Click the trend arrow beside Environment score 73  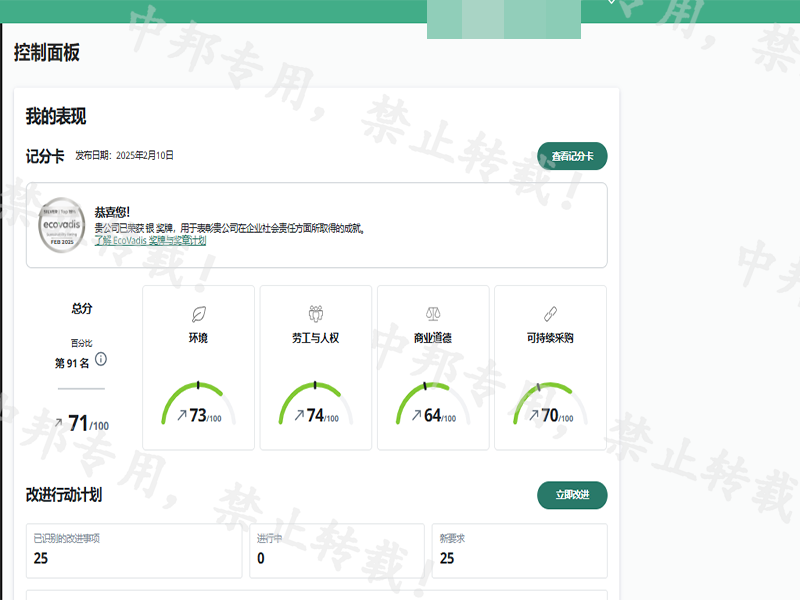tap(181, 416)
